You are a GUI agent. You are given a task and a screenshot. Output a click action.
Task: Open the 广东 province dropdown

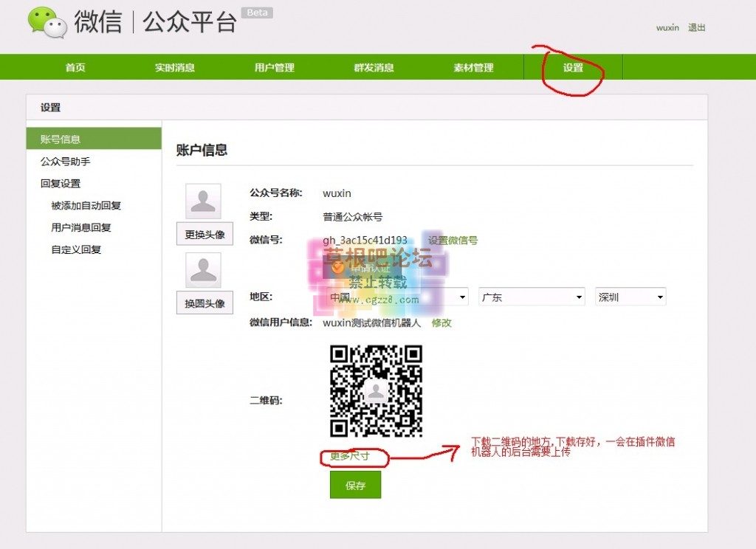532,296
